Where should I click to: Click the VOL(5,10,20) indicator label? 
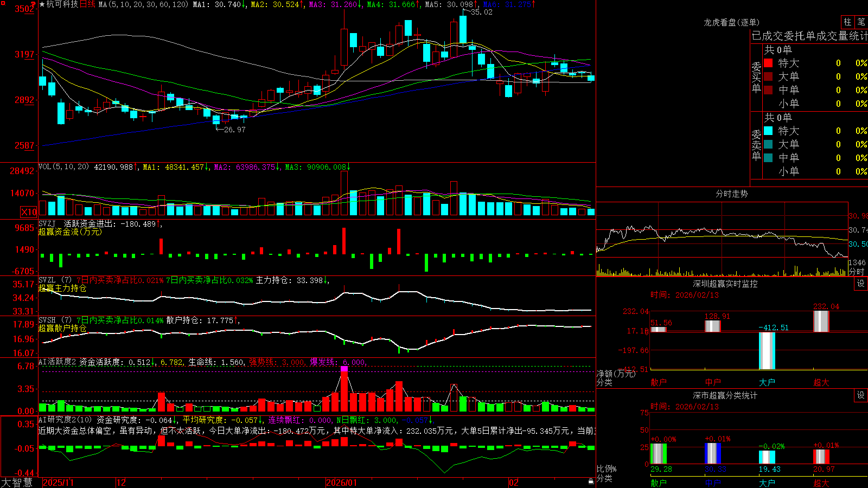[x=63, y=167]
